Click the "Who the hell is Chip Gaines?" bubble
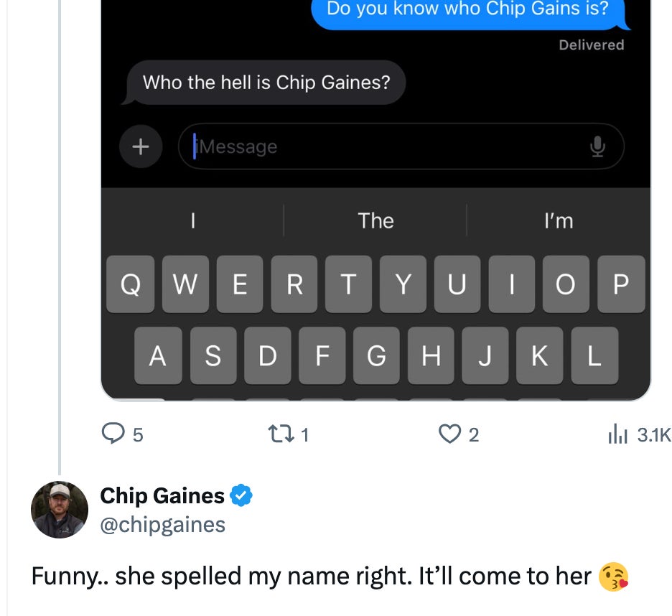The height and width of the screenshot is (616, 672). coord(266,83)
